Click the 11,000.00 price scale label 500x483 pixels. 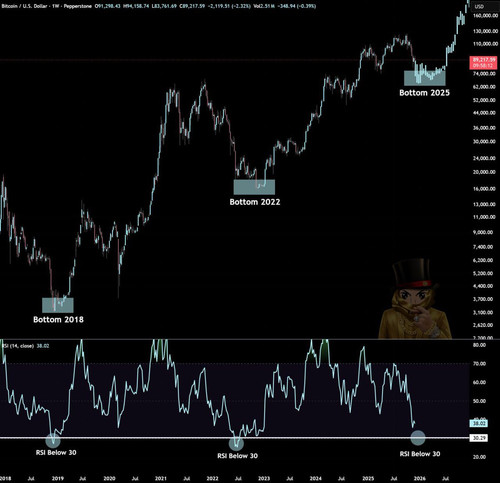(x=484, y=217)
